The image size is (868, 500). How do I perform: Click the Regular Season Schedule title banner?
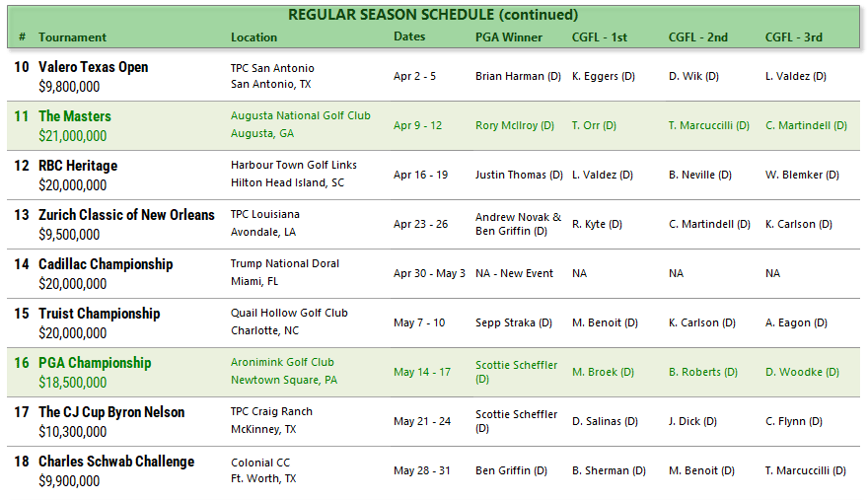pos(433,15)
